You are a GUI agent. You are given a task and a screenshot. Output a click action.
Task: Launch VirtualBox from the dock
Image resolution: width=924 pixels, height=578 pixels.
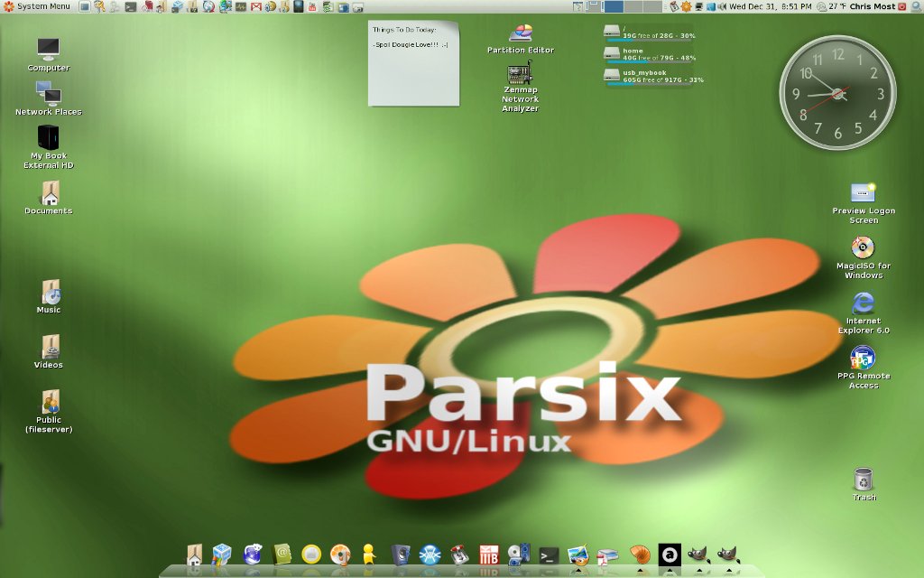222,555
